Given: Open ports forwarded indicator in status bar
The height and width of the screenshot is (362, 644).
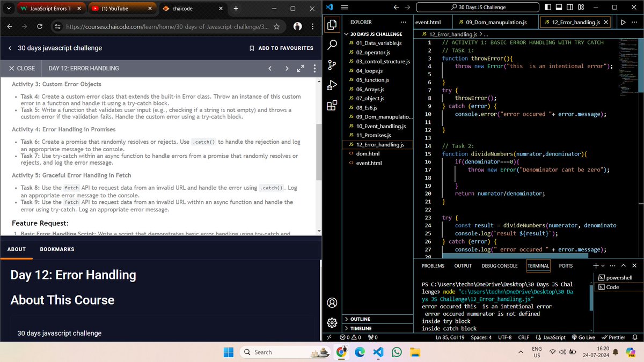Looking at the screenshot, I should coord(372,337).
